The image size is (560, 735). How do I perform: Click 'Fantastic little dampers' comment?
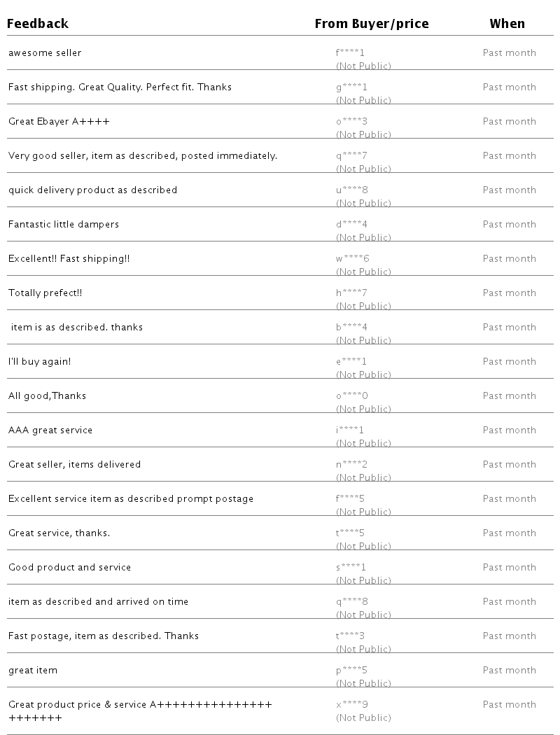point(64,225)
